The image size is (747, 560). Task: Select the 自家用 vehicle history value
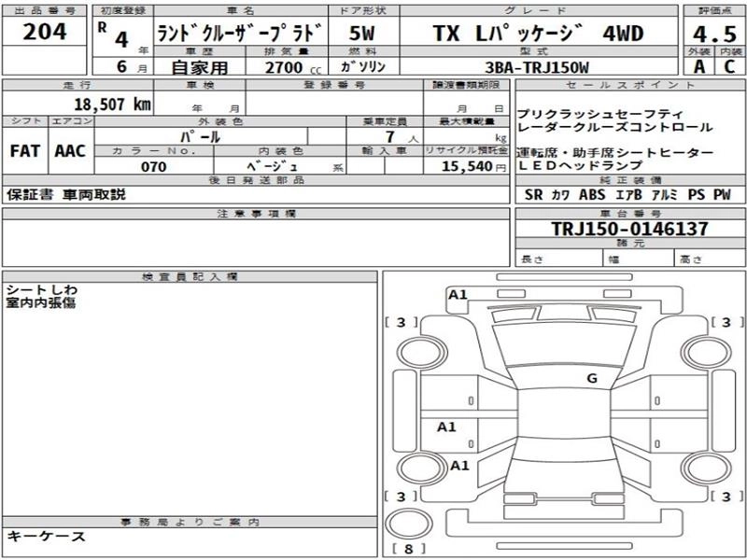(x=200, y=67)
